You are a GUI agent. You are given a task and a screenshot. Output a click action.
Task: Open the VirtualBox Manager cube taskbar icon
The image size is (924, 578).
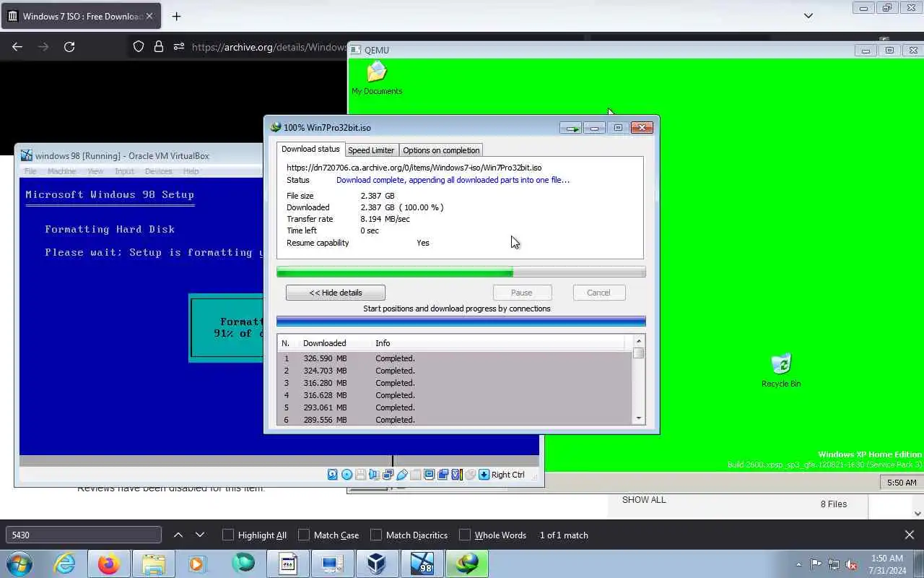click(x=378, y=564)
